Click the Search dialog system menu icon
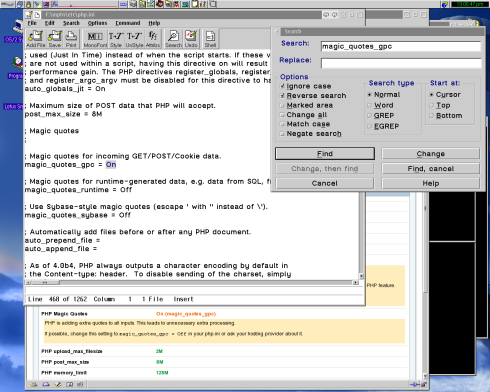The image size is (490, 392). click(x=277, y=31)
